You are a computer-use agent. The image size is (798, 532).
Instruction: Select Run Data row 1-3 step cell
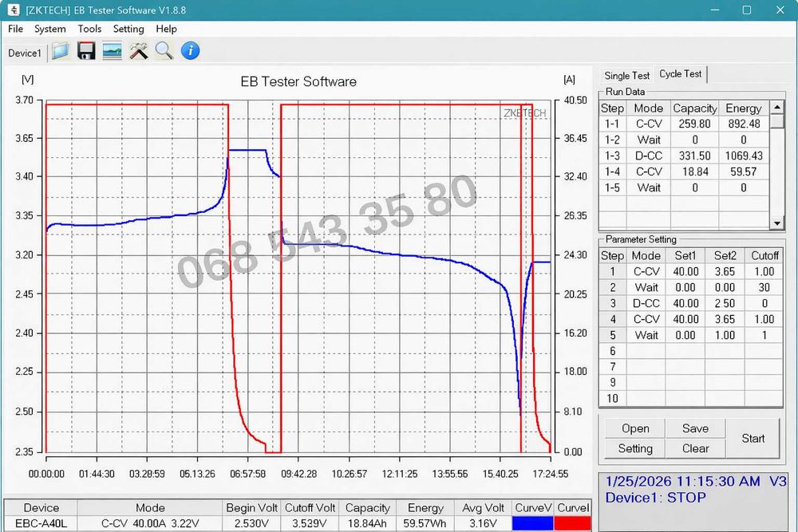pos(612,156)
